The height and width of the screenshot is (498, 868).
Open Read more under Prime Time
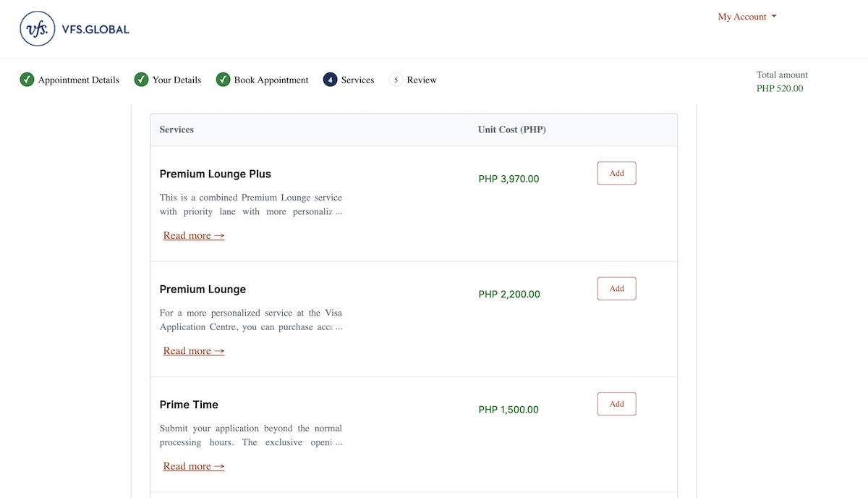tap(194, 466)
